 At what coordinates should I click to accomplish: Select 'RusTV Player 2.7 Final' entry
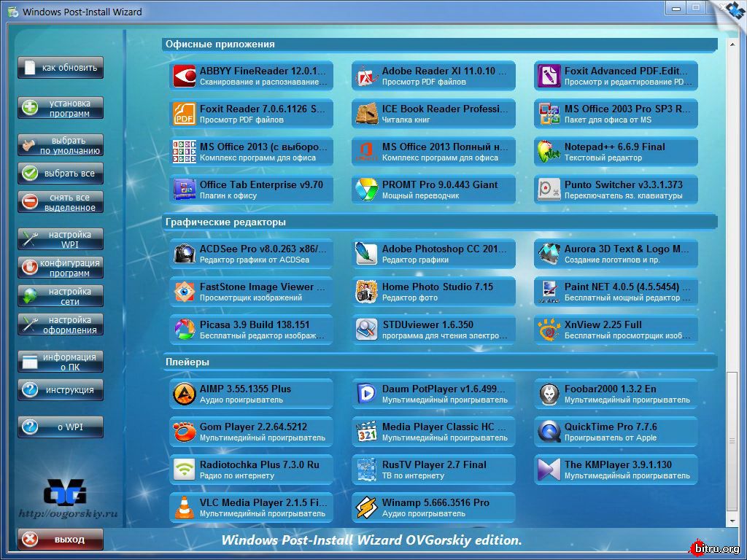coord(433,470)
